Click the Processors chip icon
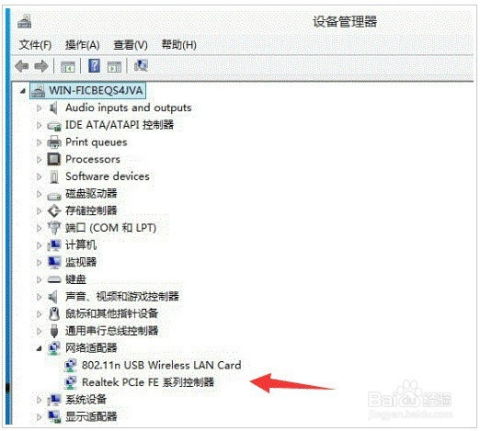Image resolution: width=480 pixels, height=431 pixels. pyautogui.click(x=54, y=159)
